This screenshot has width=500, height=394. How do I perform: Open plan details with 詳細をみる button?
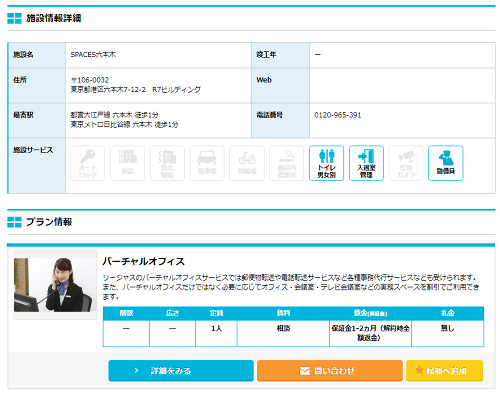click(181, 370)
